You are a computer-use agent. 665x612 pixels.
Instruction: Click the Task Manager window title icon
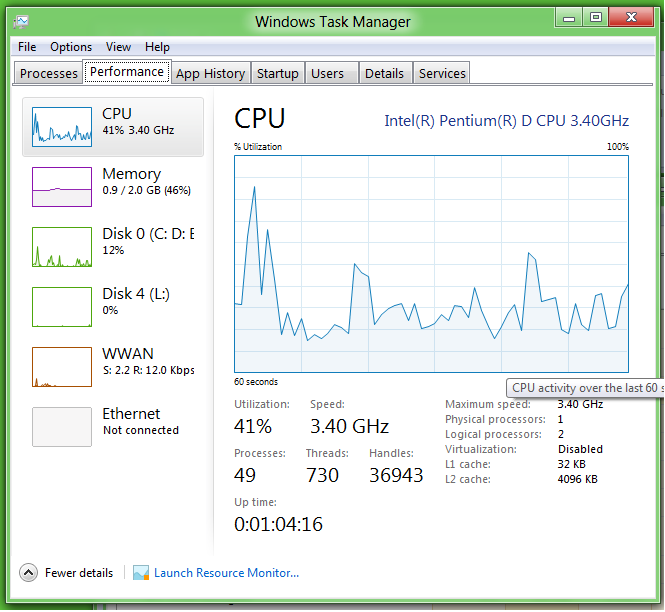click(21, 22)
